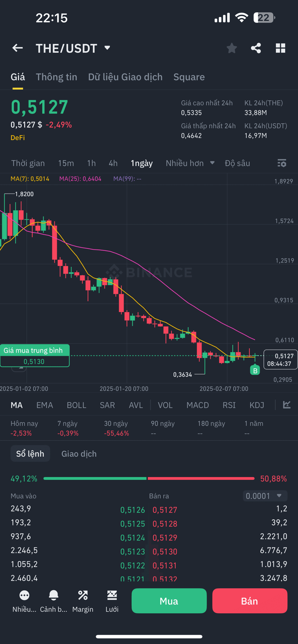
Task: Tap the DeFi category link
Action: 18,137
